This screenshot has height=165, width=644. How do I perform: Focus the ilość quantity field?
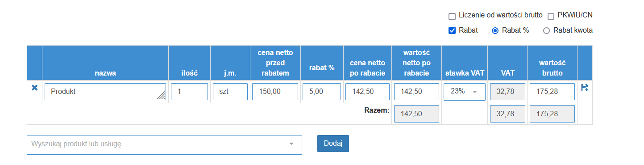coord(190,92)
